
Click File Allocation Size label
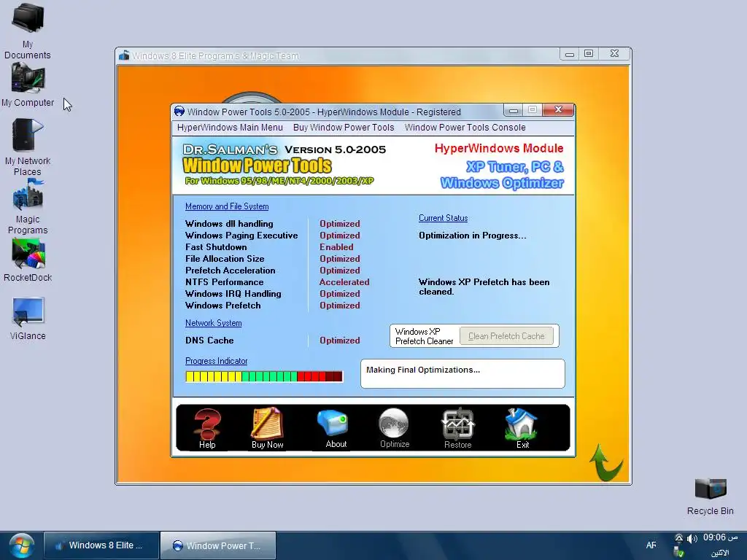tap(225, 259)
